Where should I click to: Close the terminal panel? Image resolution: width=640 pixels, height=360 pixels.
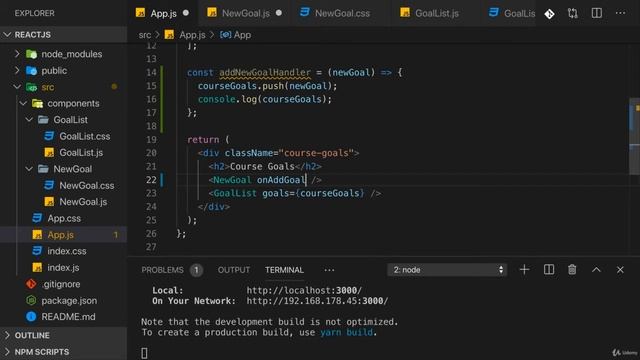(x=620, y=270)
